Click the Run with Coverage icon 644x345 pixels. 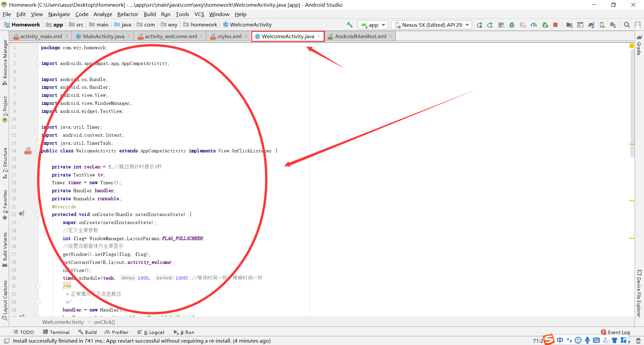[x=523, y=25]
